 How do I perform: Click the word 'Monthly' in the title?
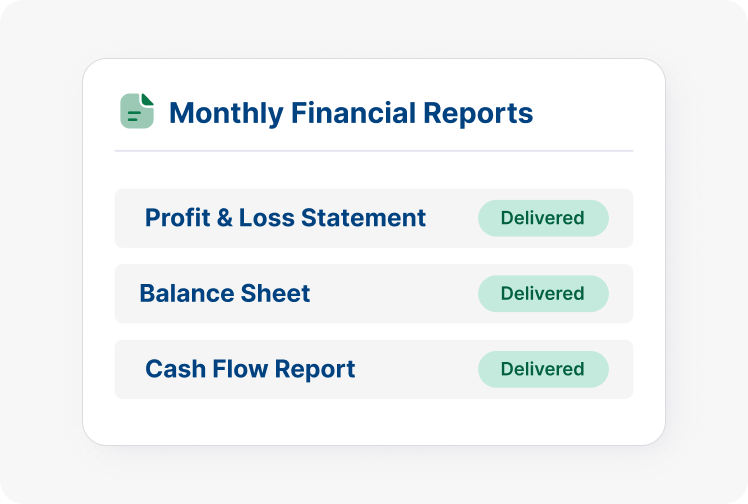[x=226, y=113]
